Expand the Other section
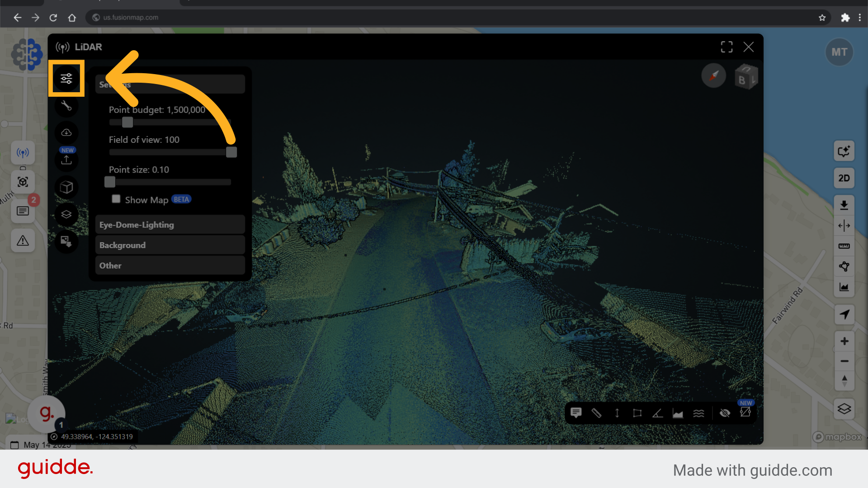 (x=170, y=266)
